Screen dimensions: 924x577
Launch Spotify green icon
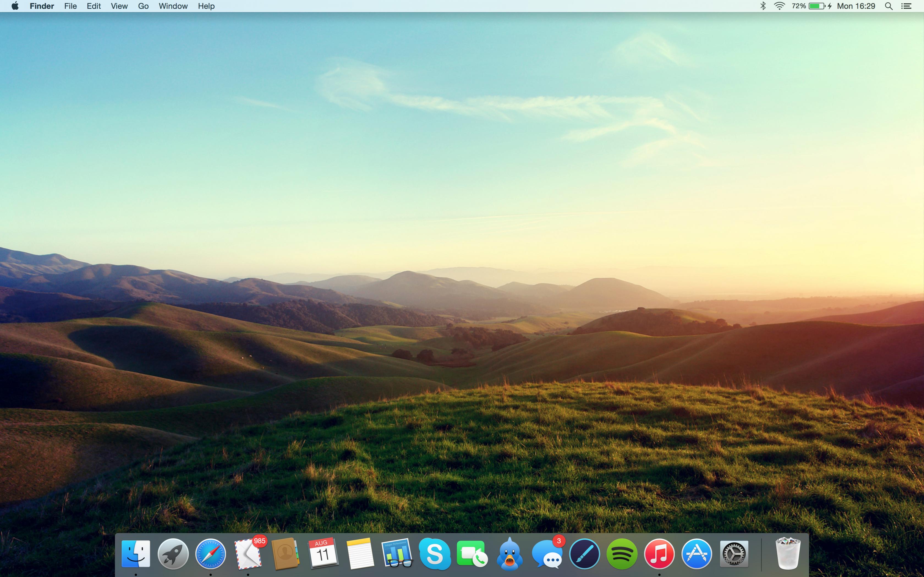click(x=622, y=554)
